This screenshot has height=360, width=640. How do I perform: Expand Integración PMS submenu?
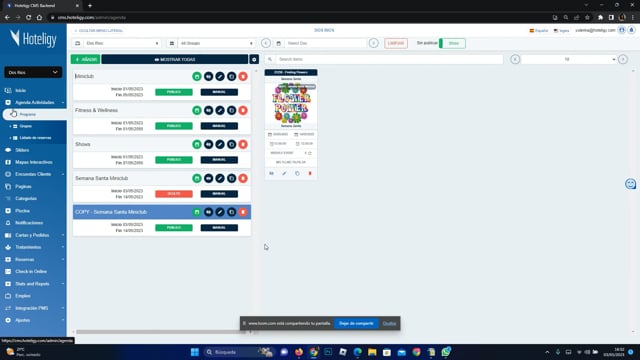point(33,308)
